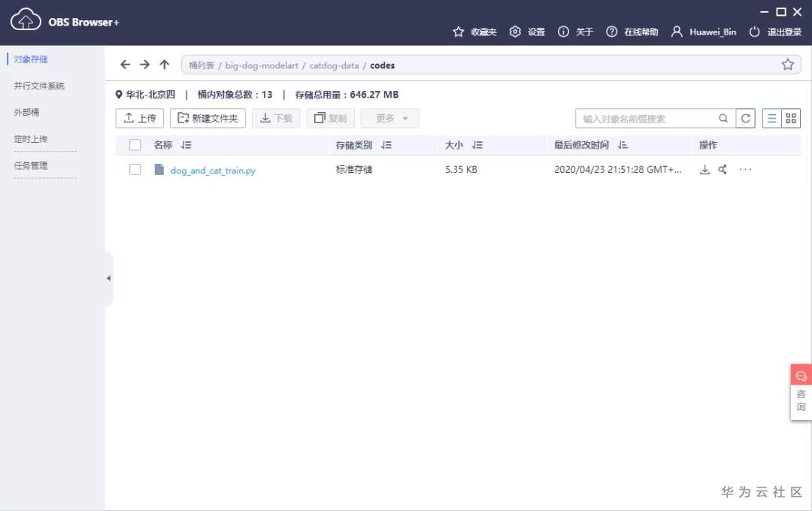
Task: Open 设置 settings
Action: [527, 32]
